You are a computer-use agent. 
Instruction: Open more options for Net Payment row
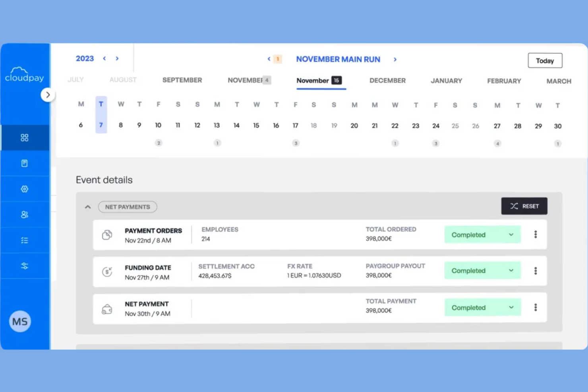pyautogui.click(x=536, y=307)
